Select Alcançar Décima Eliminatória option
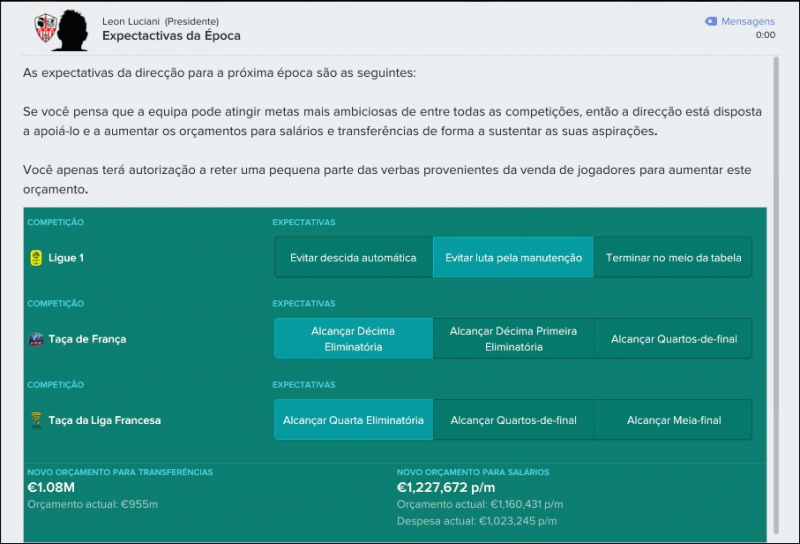This screenshot has width=800, height=544. [x=353, y=339]
